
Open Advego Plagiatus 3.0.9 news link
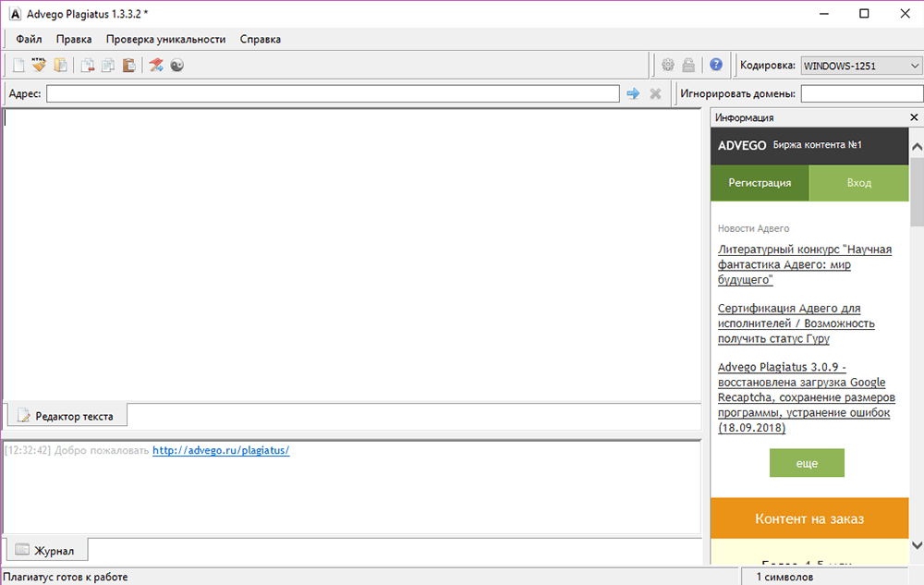[806, 397]
